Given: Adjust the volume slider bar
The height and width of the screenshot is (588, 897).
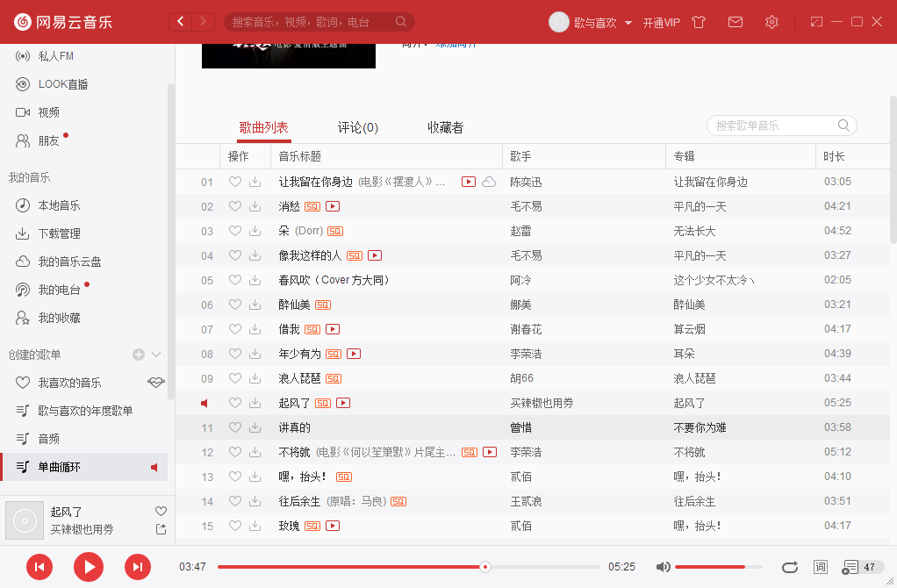Looking at the screenshot, I should [719, 567].
